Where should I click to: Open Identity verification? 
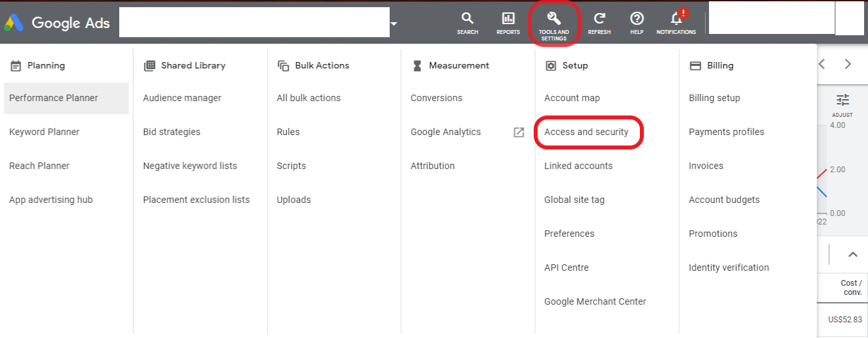[729, 268]
